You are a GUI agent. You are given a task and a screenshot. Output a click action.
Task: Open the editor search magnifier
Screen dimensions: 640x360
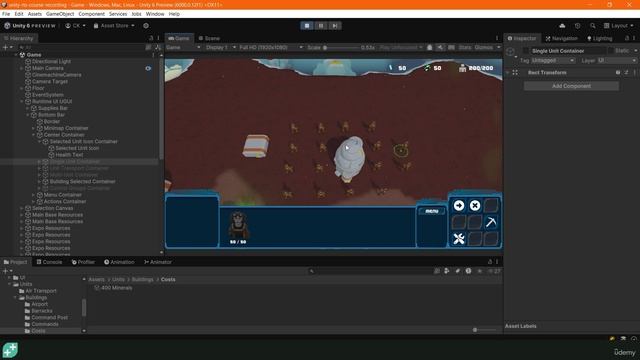[x=592, y=26]
